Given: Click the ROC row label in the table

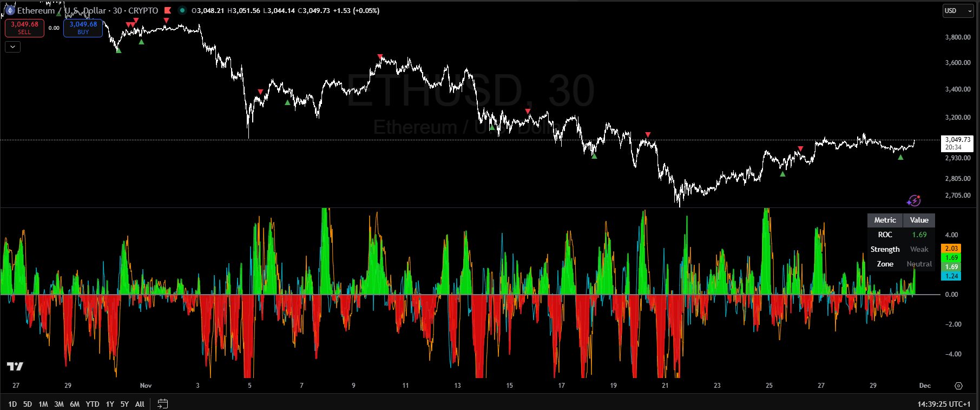Looking at the screenshot, I should (x=885, y=235).
